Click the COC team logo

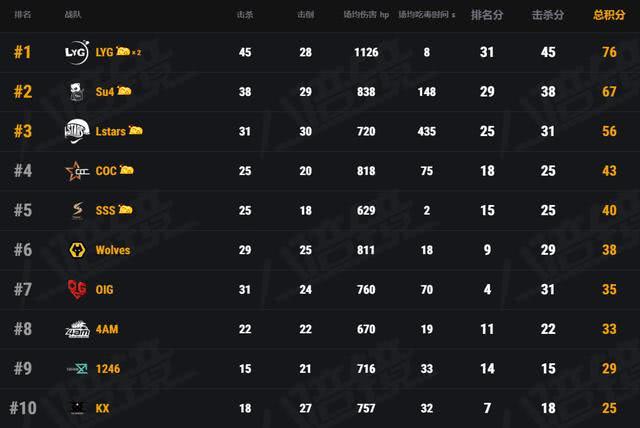point(76,170)
